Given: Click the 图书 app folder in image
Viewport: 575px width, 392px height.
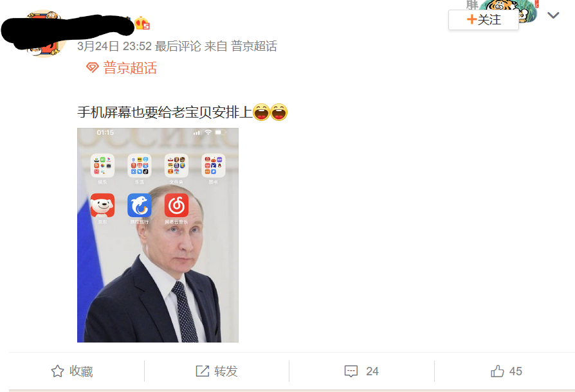Looking at the screenshot, I should [214, 166].
